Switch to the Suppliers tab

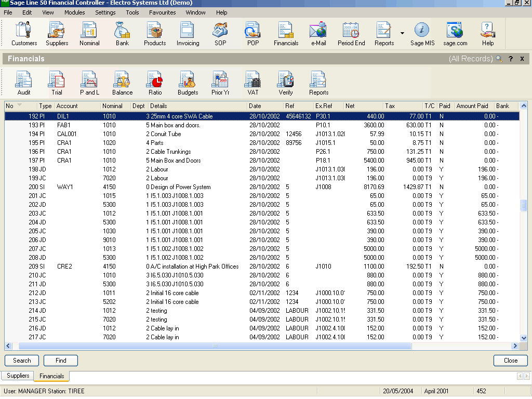pos(18,376)
